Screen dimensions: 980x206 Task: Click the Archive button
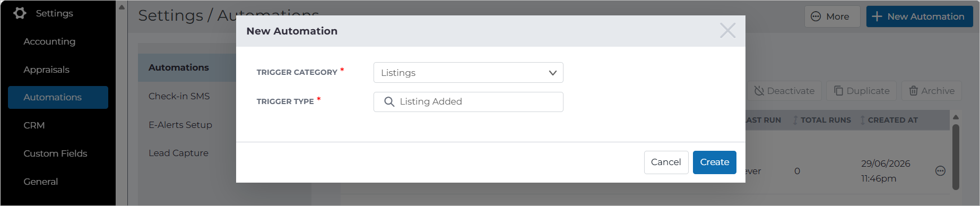tap(932, 91)
